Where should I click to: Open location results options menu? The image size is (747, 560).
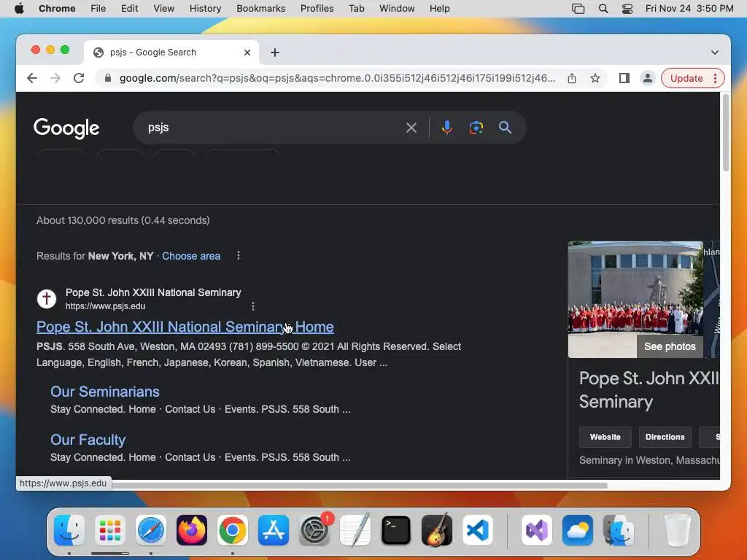(x=239, y=256)
